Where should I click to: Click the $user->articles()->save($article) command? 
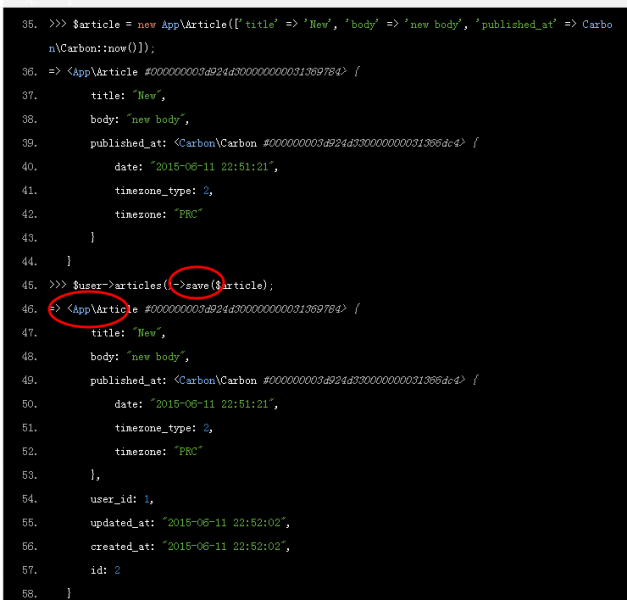pyautogui.click(x=173, y=285)
